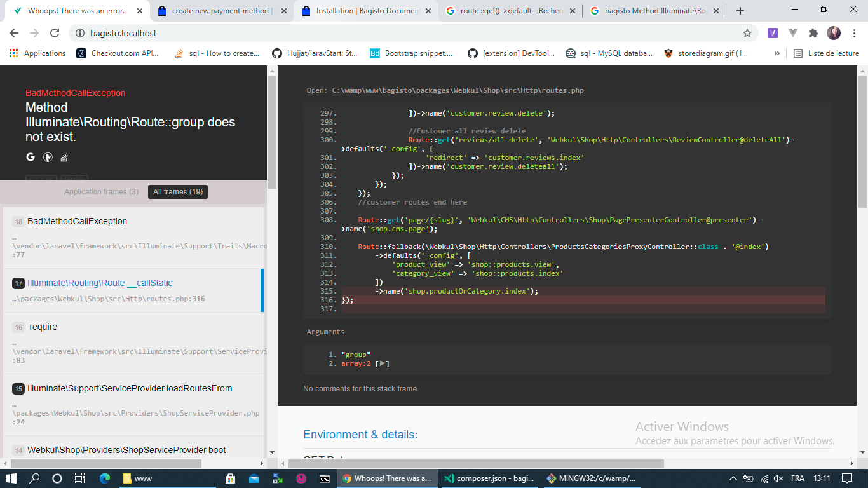Open the 'Bootstrap snippet' bookmark
868x488 pixels.
point(411,53)
